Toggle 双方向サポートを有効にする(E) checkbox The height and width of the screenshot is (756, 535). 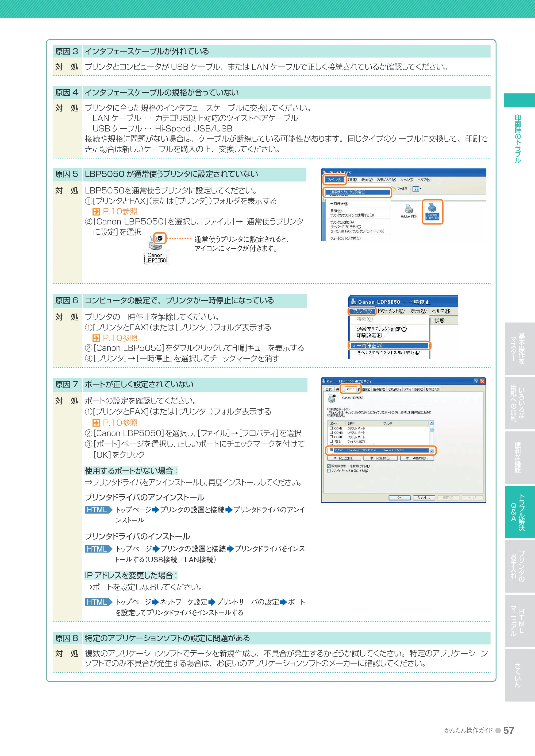329,466
